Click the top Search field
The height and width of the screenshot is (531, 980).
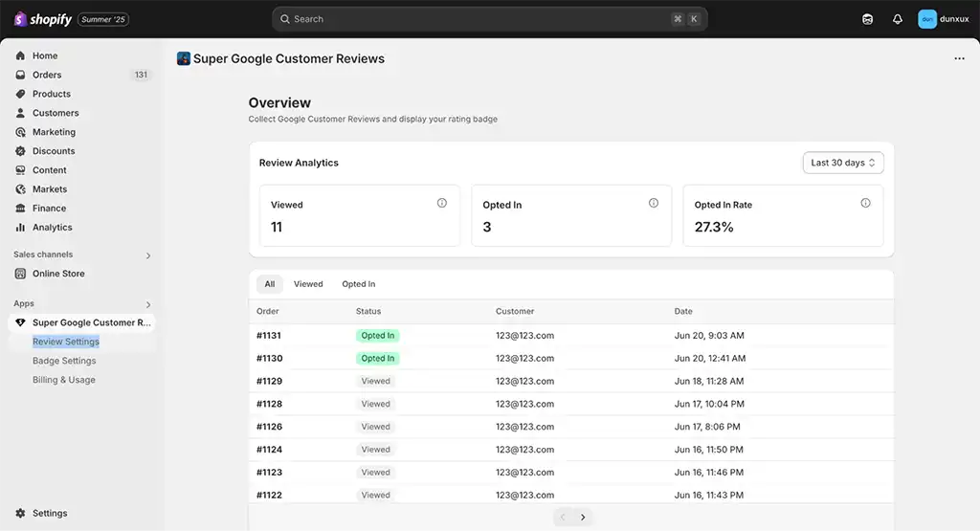click(489, 19)
